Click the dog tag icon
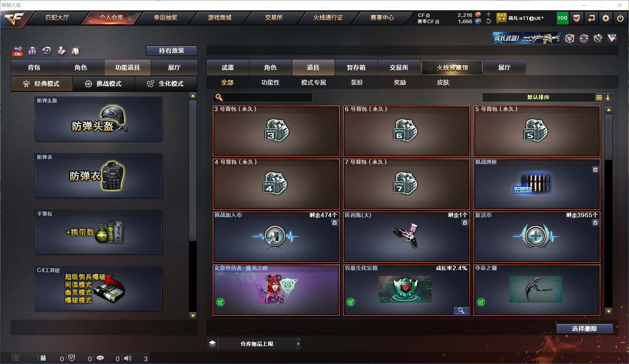The width and height of the screenshot is (629, 364). pos(76,51)
